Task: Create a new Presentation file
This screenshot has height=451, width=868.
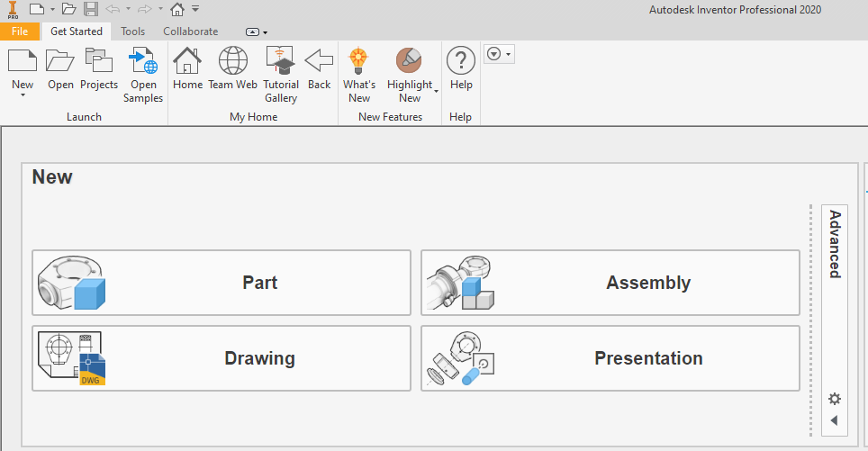Action: click(x=610, y=358)
